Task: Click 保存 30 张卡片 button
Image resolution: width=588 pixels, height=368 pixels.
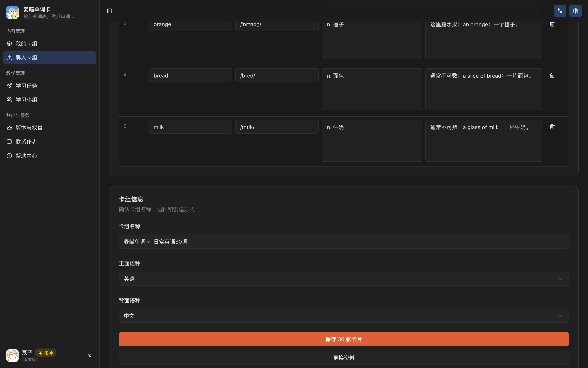Action: (x=344, y=339)
